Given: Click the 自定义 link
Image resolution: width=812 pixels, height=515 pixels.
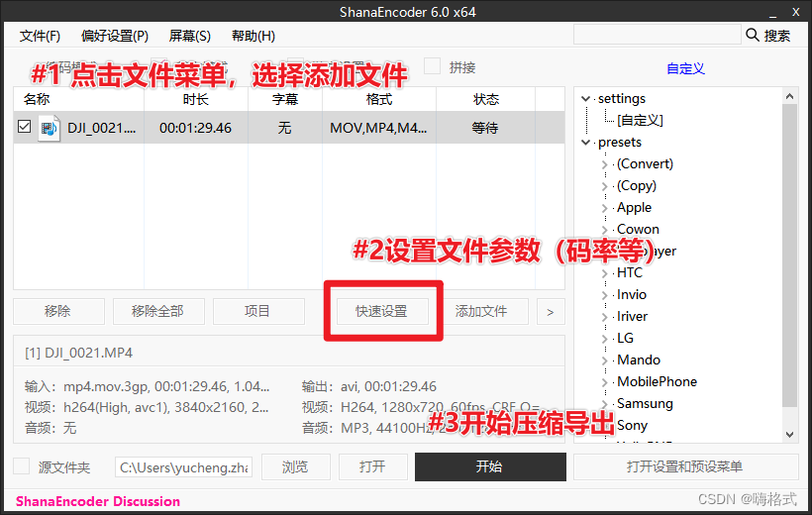Looking at the screenshot, I should pyautogui.click(x=685, y=68).
